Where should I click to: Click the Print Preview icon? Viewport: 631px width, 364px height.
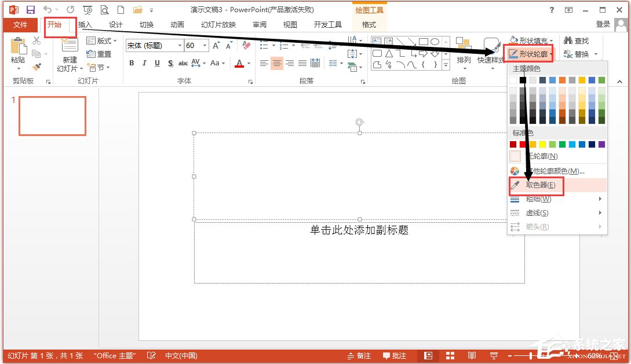point(105,10)
